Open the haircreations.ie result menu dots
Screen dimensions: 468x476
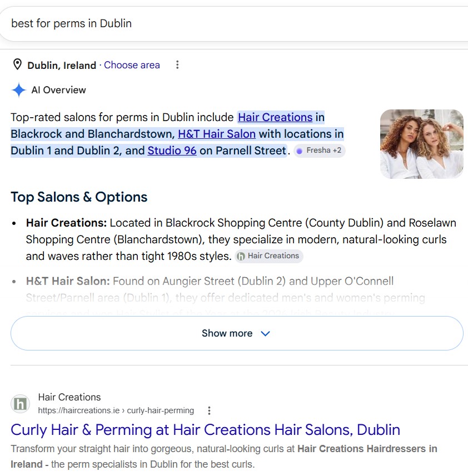pyautogui.click(x=209, y=410)
